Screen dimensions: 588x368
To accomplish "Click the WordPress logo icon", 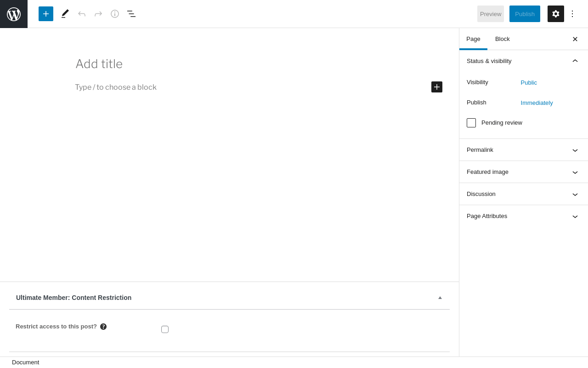I will pos(14,14).
